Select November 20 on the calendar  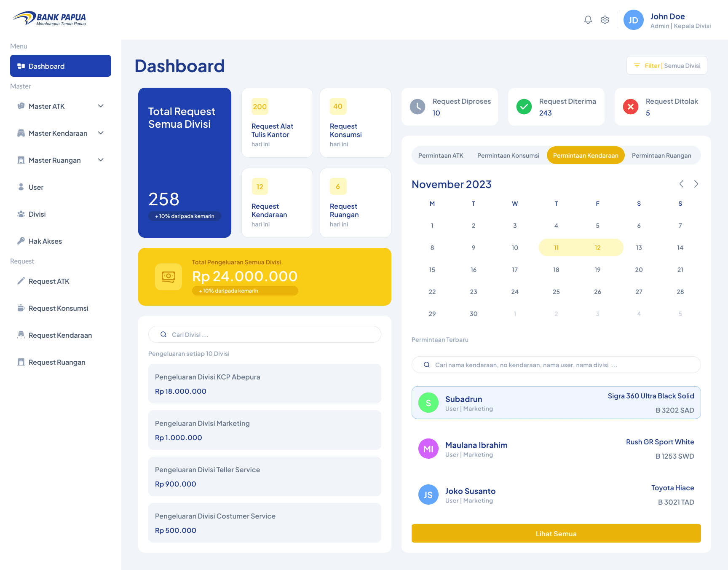coord(639,269)
